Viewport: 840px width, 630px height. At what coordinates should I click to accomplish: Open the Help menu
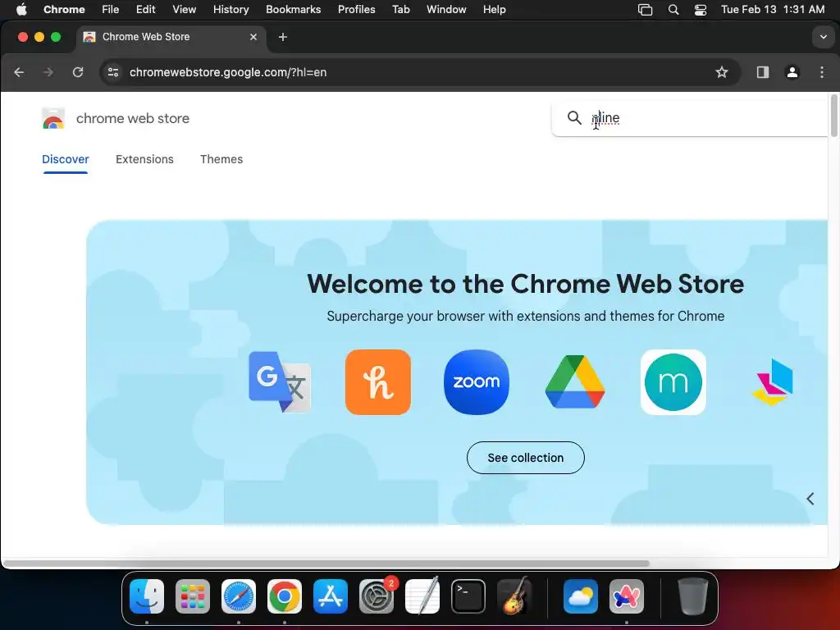coord(494,10)
